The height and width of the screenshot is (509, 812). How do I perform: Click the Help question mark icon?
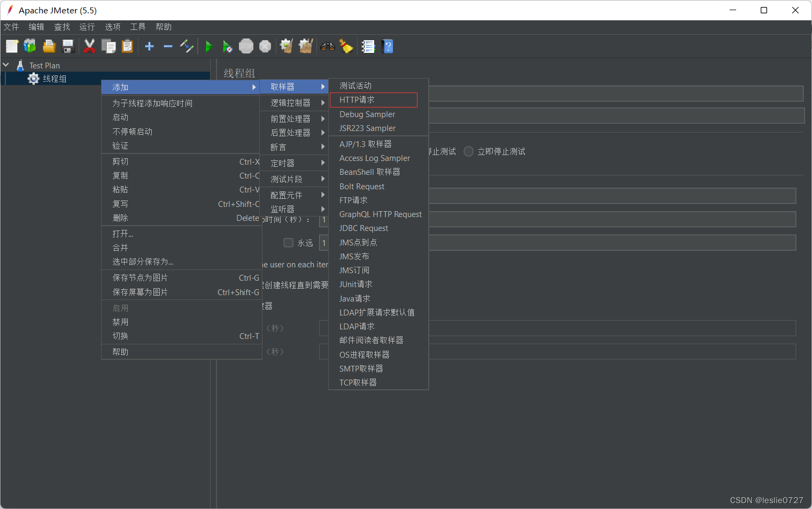(x=388, y=47)
